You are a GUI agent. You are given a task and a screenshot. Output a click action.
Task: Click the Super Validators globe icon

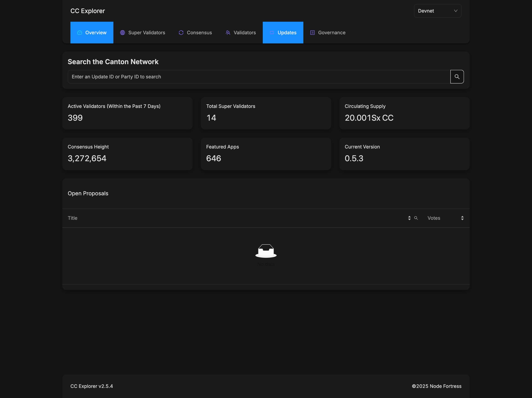(122, 33)
